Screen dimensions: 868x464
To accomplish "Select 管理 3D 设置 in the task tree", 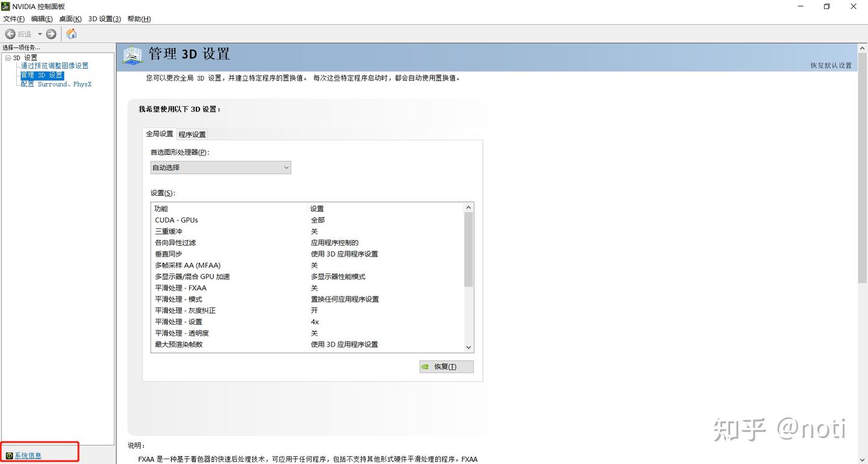I will [42, 75].
